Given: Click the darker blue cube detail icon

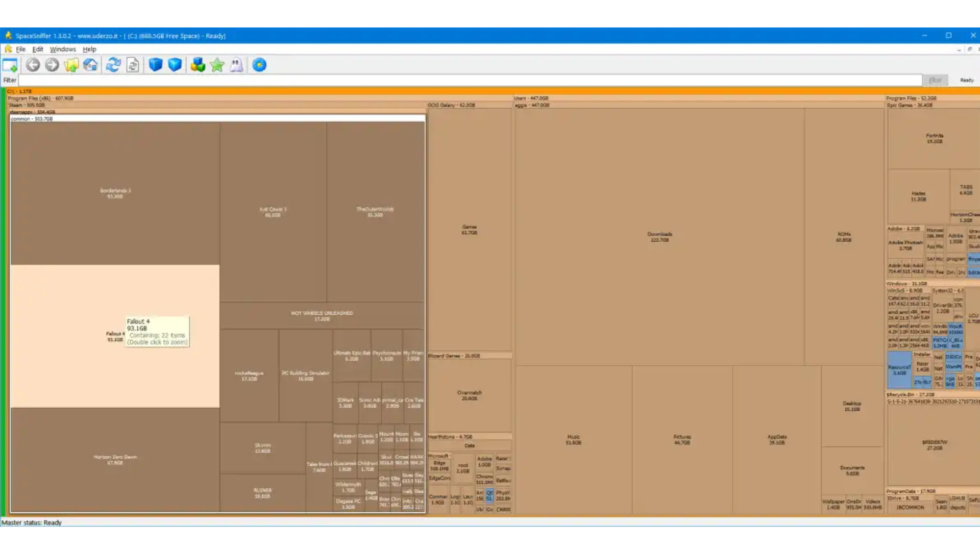Looking at the screenshot, I should click(x=156, y=65).
